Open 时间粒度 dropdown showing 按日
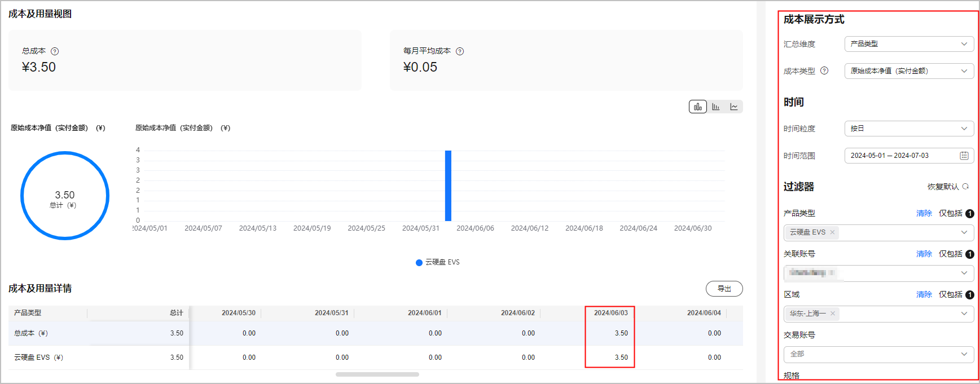The image size is (980, 384). coord(909,129)
